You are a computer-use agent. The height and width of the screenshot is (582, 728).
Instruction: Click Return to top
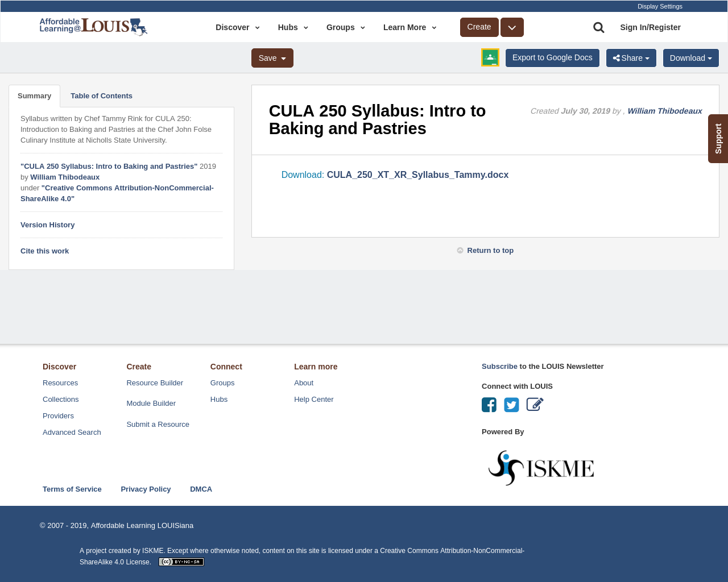point(485,251)
